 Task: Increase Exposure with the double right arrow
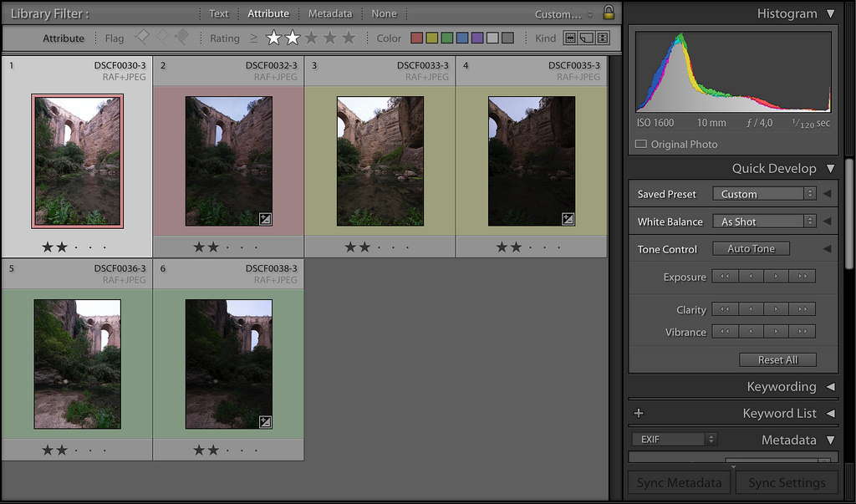802,277
